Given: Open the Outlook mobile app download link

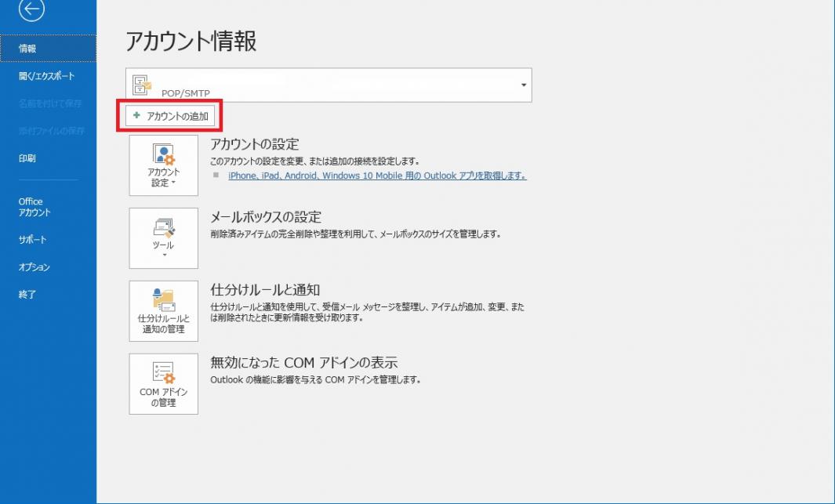Looking at the screenshot, I should pos(377,176).
